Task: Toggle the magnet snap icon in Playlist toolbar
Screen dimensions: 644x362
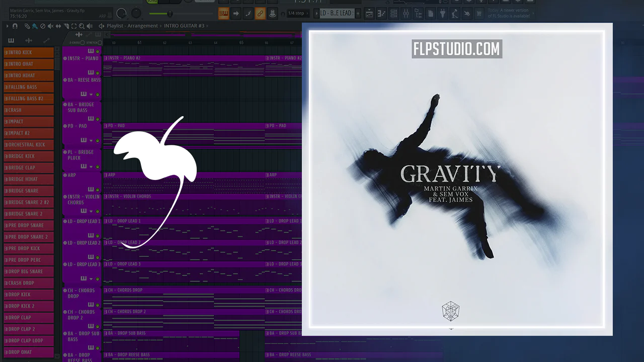Action: click(15, 26)
